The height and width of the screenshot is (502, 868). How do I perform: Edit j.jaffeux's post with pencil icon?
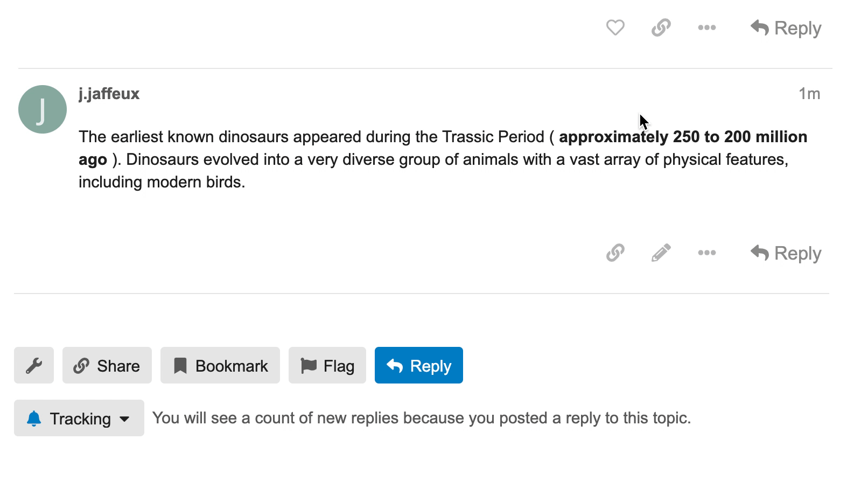tap(661, 253)
